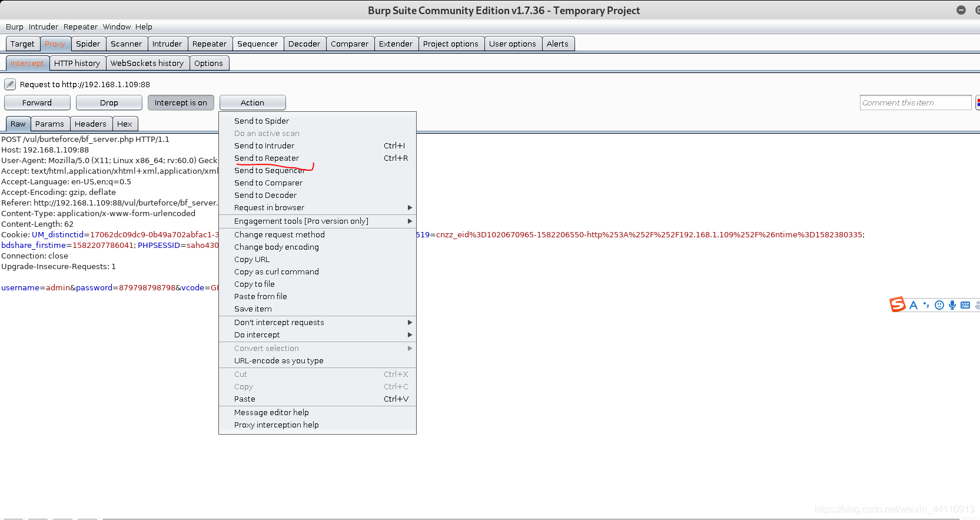
Task: Minimize the Burp Suite window
Action: pyautogui.click(x=961, y=10)
